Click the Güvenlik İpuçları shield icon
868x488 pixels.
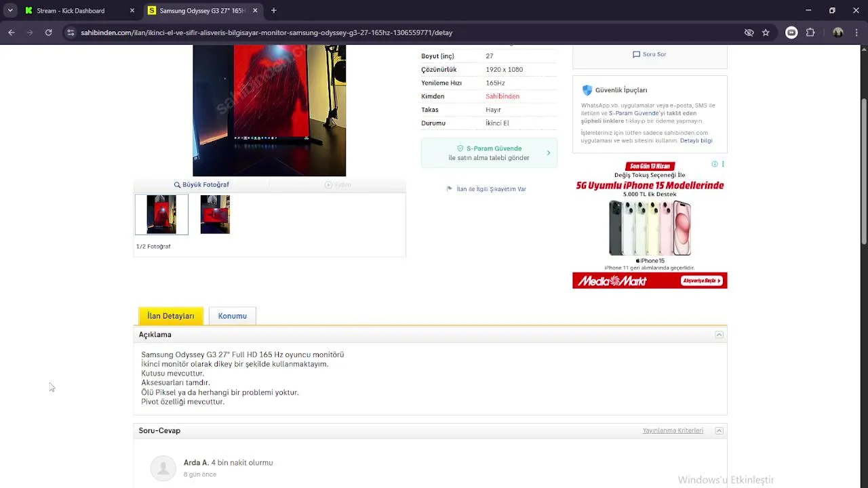click(x=587, y=90)
